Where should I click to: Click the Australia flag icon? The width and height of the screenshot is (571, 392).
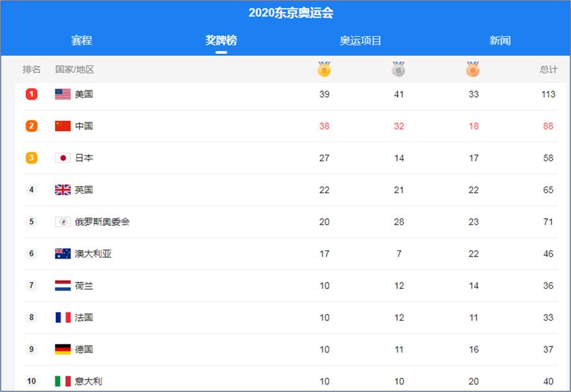click(x=63, y=254)
